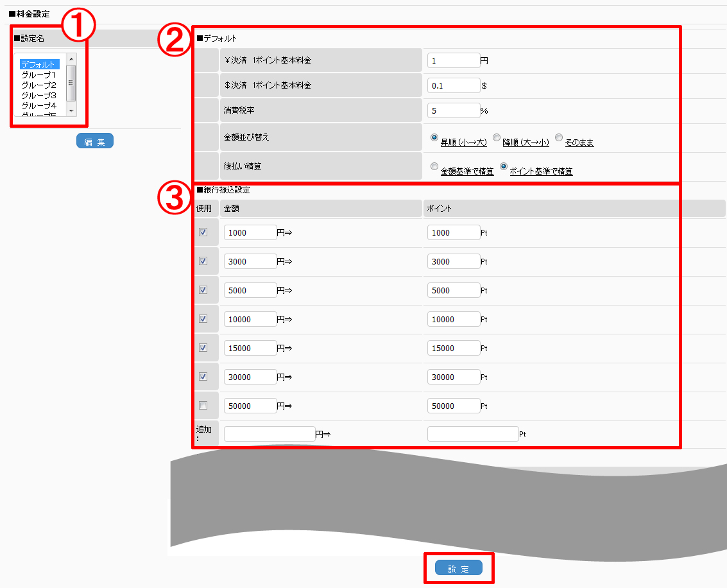
Task: Click the ＄決済 base price input field
Action: tap(453, 85)
